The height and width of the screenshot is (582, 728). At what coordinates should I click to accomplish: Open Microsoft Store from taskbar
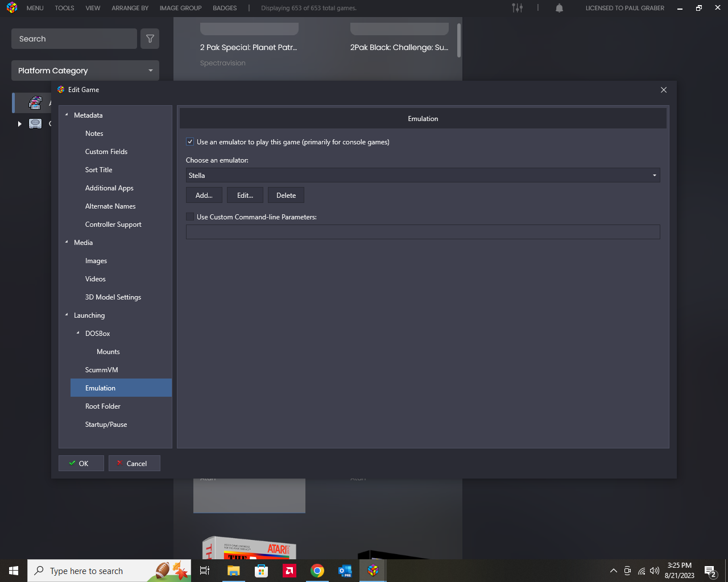[261, 571]
